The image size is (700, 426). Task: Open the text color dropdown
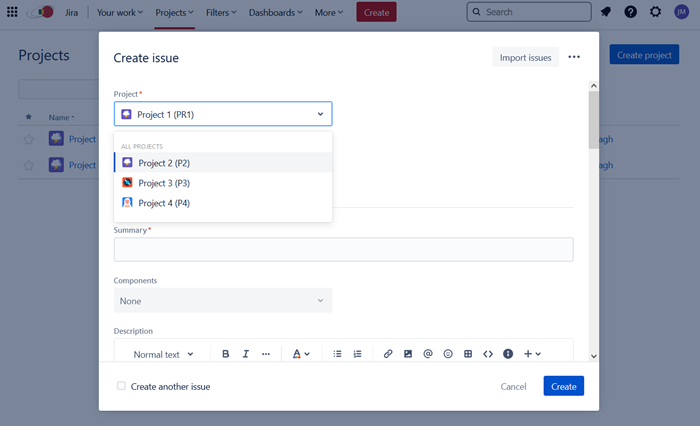point(301,354)
